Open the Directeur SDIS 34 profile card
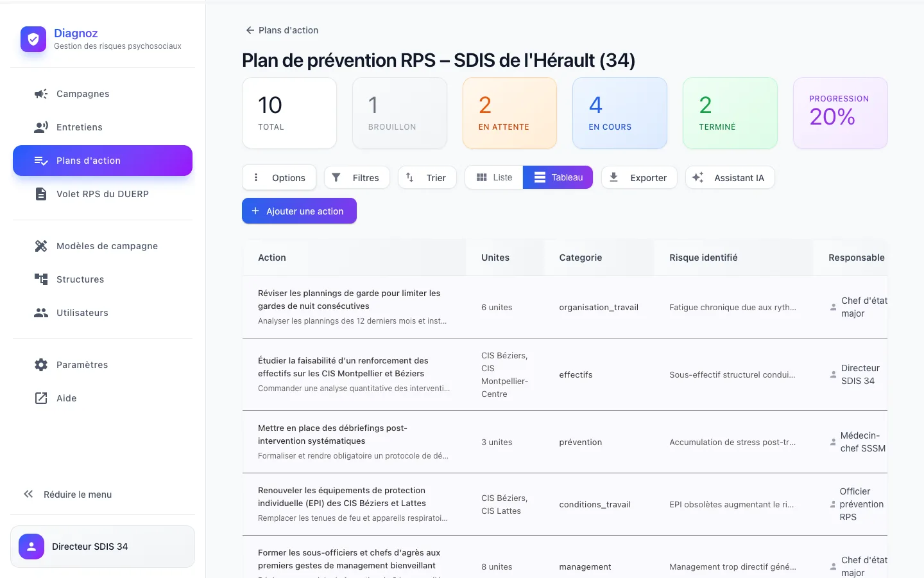The height and width of the screenshot is (578, 924). tap(103, 547)
